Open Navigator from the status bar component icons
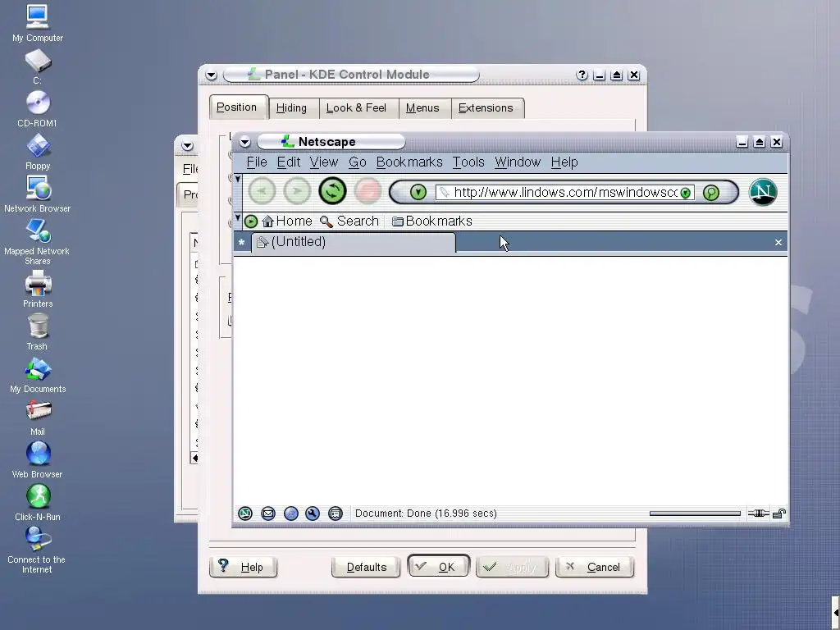 coord(245,514)
